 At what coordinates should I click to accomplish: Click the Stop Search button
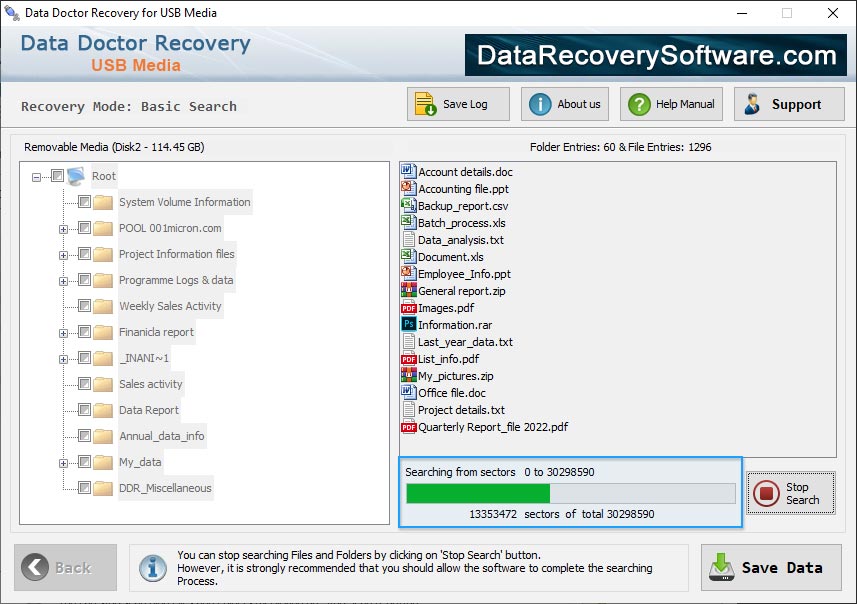tap(790, 492)
